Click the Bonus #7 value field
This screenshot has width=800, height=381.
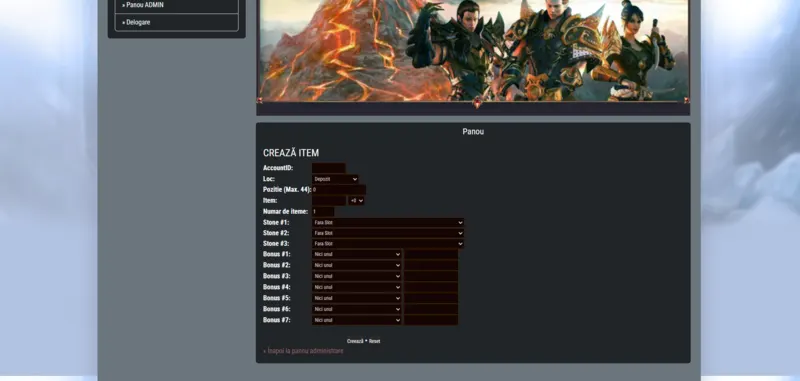431,320
